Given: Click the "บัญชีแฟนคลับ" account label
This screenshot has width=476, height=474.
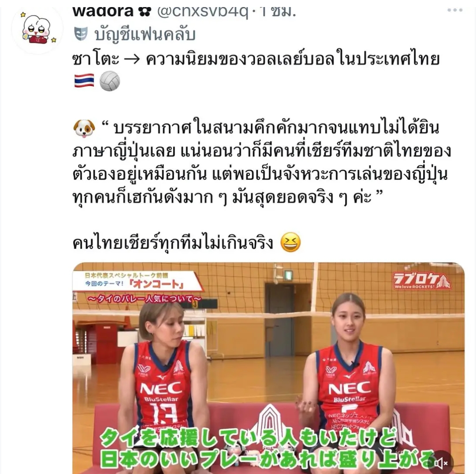Looking at the screenshot, I should [145, 34].
